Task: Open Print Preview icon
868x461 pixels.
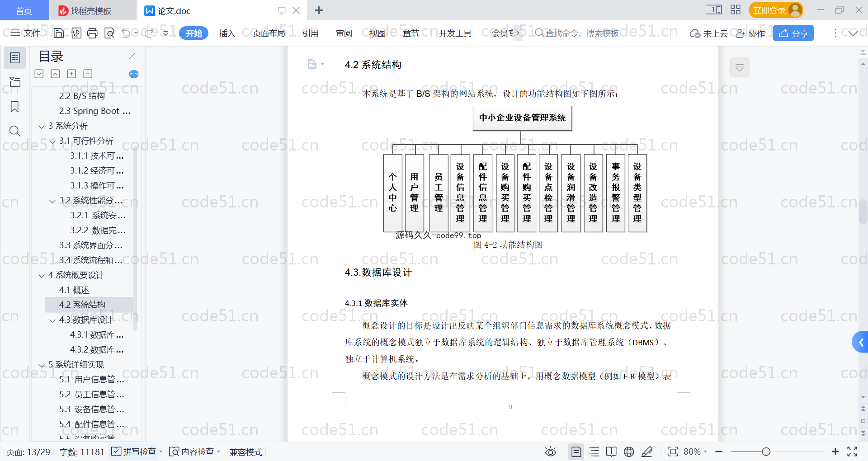Action: click(109, 33)
